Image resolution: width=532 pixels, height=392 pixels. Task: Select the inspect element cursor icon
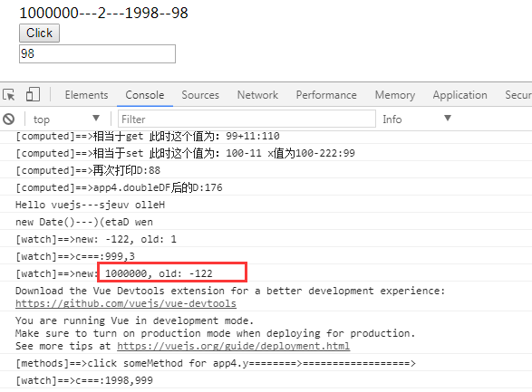coord(9,94)
